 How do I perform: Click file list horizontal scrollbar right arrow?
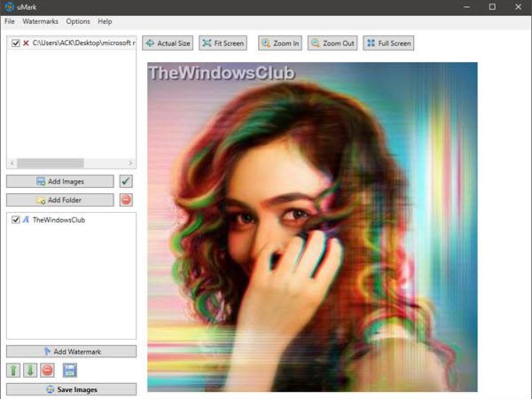click(131, 163)
